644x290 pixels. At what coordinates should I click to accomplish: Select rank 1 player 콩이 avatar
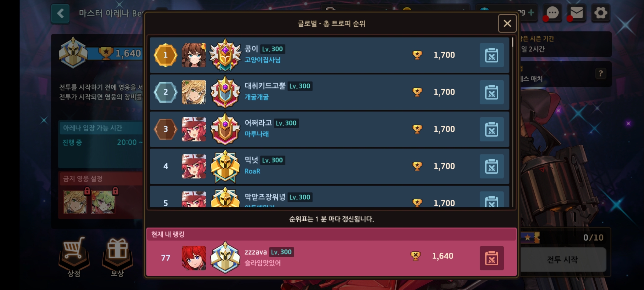[x=194, y=55]
